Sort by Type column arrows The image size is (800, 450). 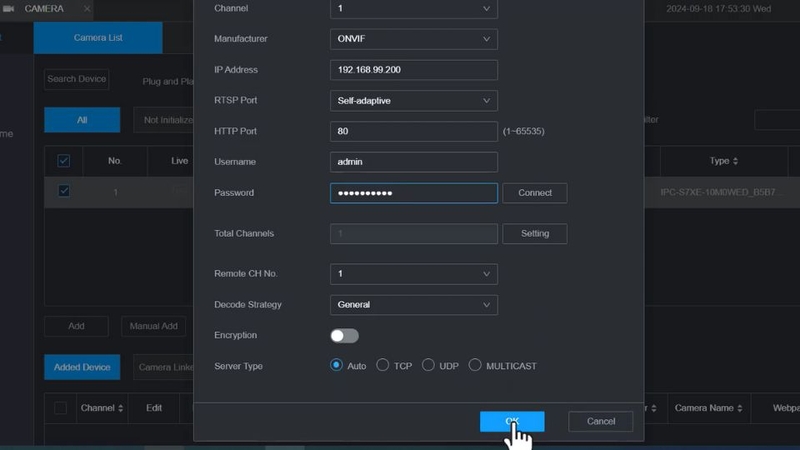click(x=735, y=161)
